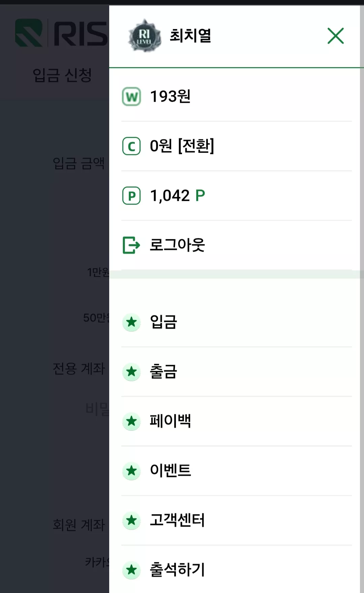Tap the star icon beside 페이백
Screen dimensions: 364x593
tap(131, 421)
